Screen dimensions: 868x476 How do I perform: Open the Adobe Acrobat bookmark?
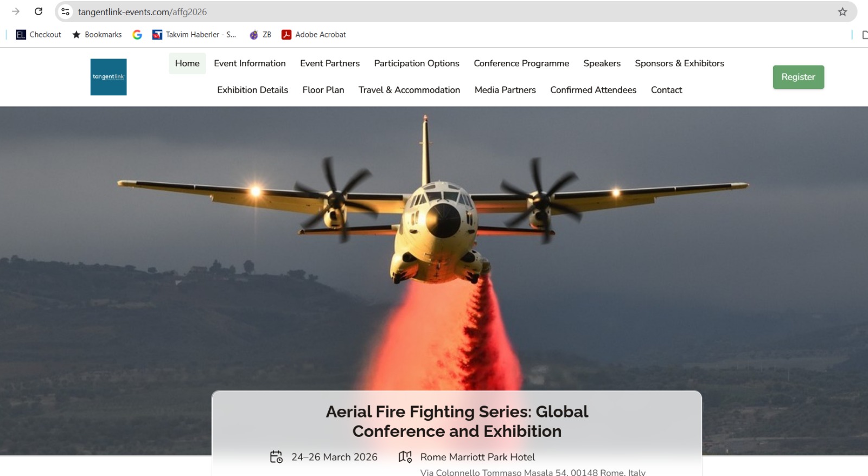pos(314,35)
